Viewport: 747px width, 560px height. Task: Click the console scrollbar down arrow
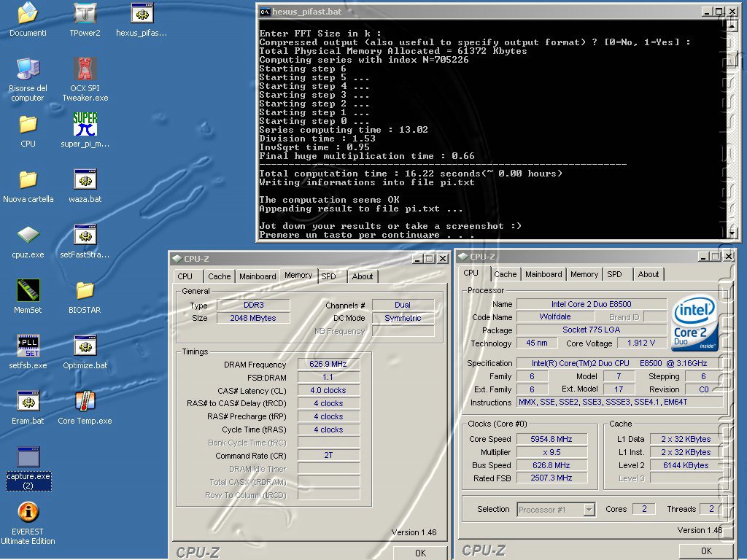click(x=732, y=233)
